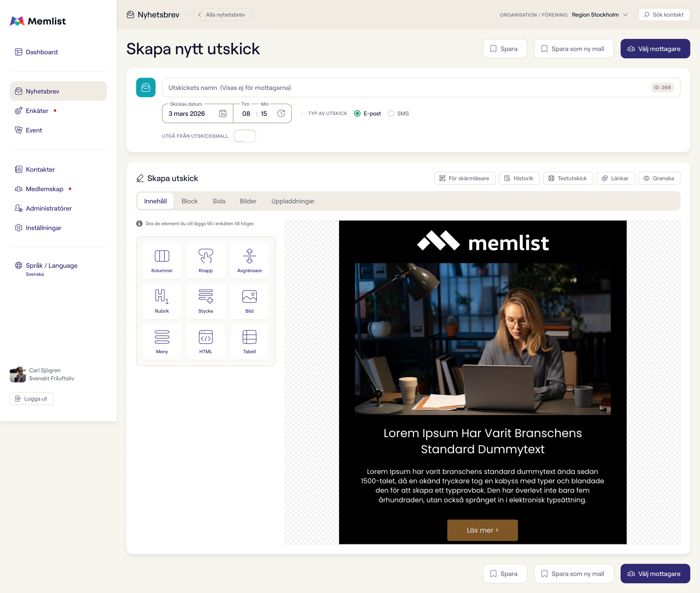This screenshot has width=700, height=593.
Task: Add a Stycke paragraph element
Action: [x=205, y=301]
